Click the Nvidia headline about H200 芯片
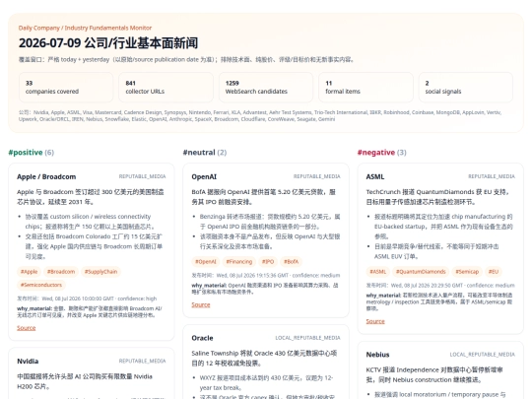Screen dimensions: 532x399 [x=85, y=381]
